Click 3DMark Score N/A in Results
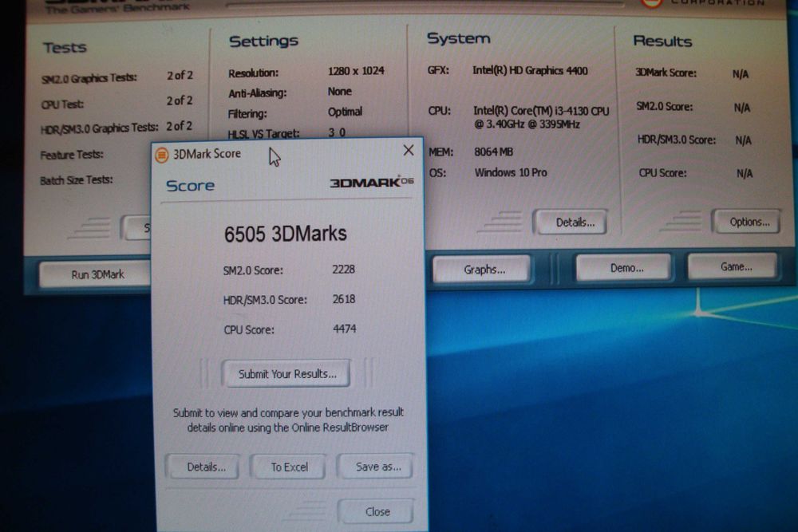This screenshot has height=532, width=798. pos(741,74)
